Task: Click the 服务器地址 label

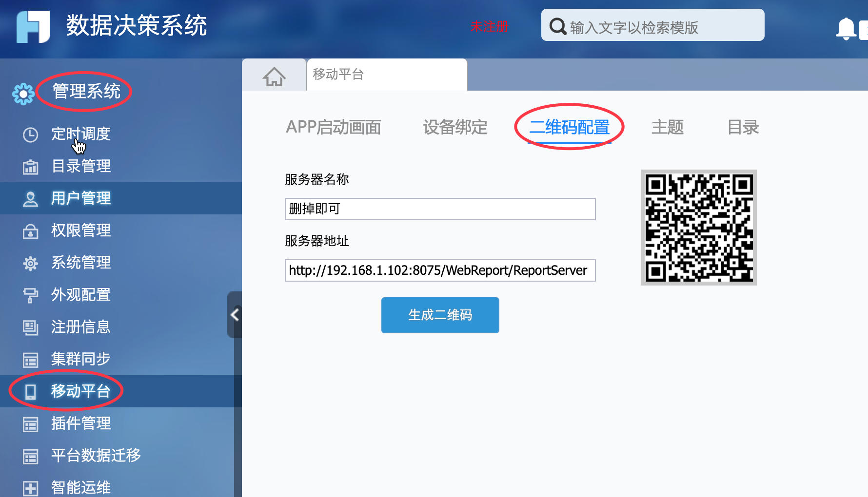Action: tap(317, 241)
